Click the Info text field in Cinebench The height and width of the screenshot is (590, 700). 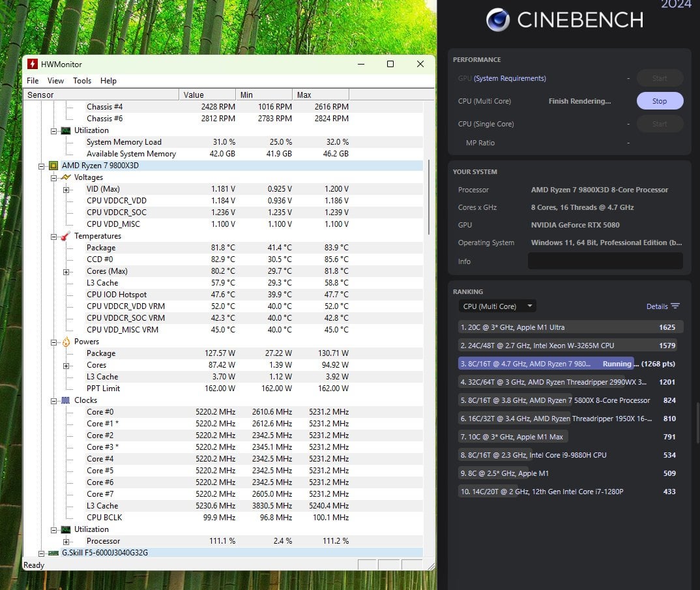coord(605,261)
